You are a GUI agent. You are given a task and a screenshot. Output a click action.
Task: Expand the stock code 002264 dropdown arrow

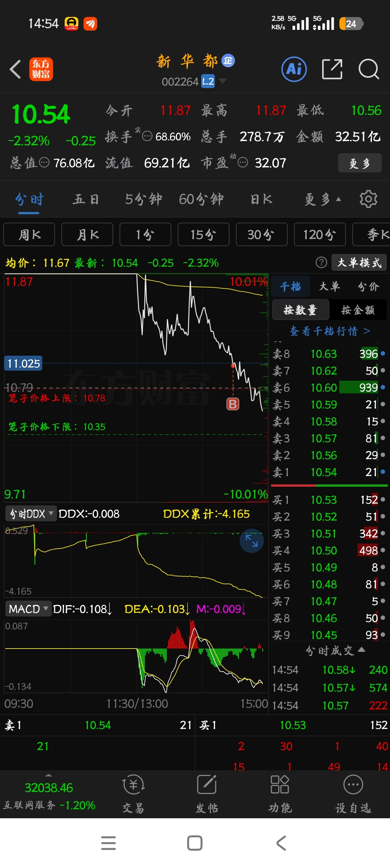(x=222, y=81)
